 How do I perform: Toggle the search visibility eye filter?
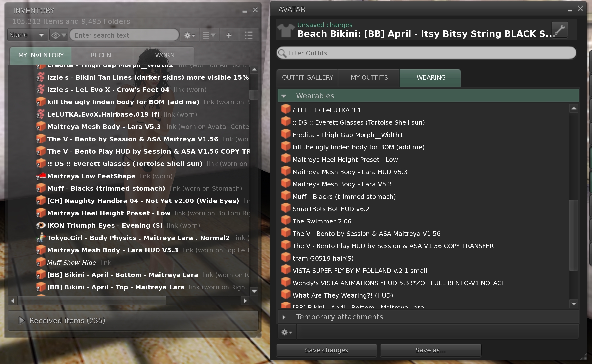[58, 35]
